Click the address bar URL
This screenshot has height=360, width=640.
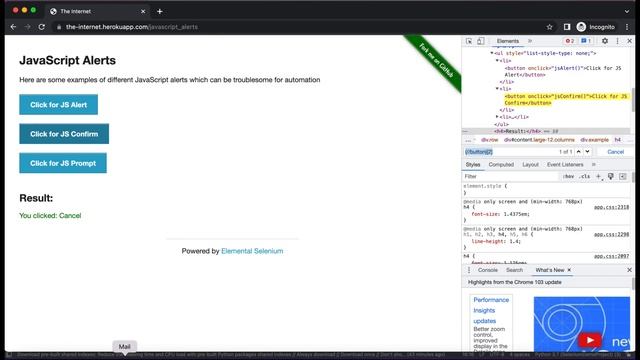(132, 27)
